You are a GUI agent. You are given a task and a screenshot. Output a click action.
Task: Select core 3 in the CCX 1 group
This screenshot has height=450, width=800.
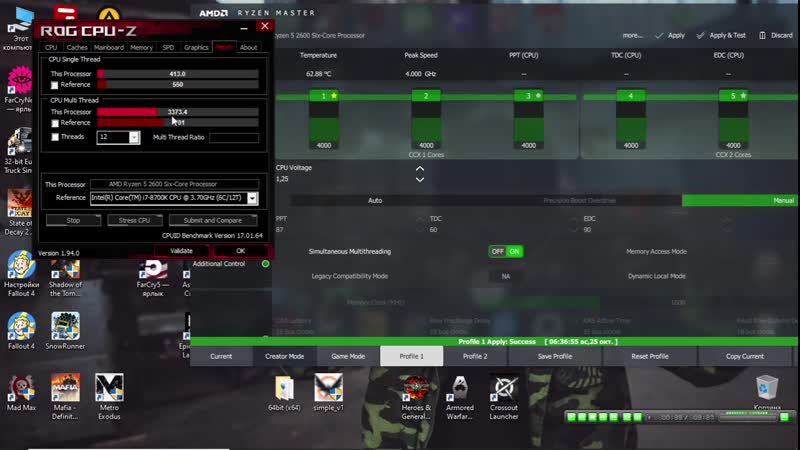pos(529,95)
